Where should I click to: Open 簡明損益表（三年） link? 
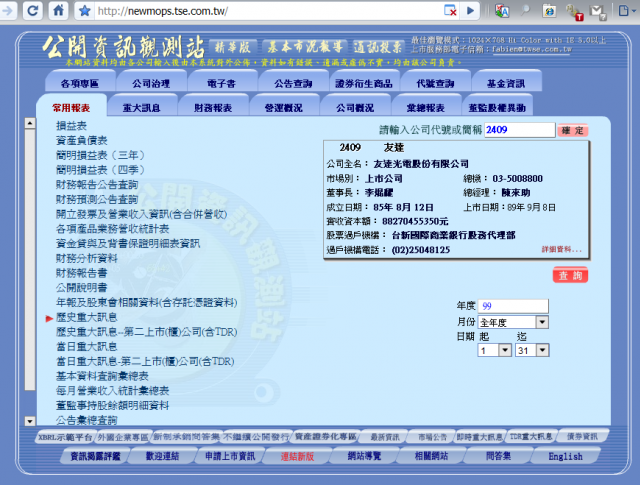pos(100,155)
